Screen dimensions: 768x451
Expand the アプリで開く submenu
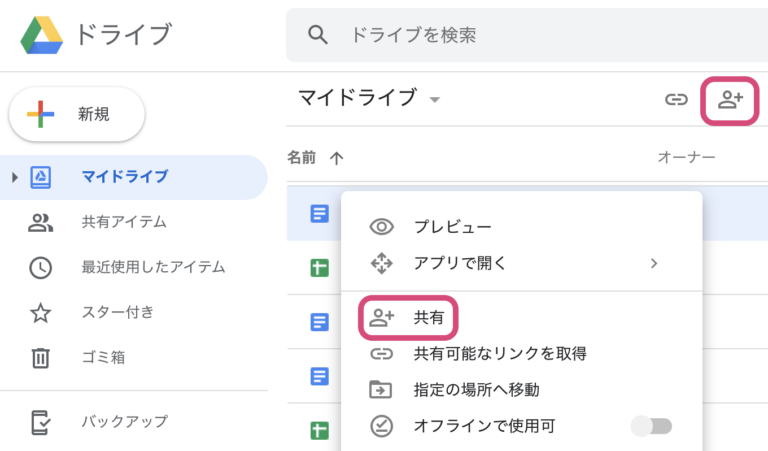pos(653,264)
